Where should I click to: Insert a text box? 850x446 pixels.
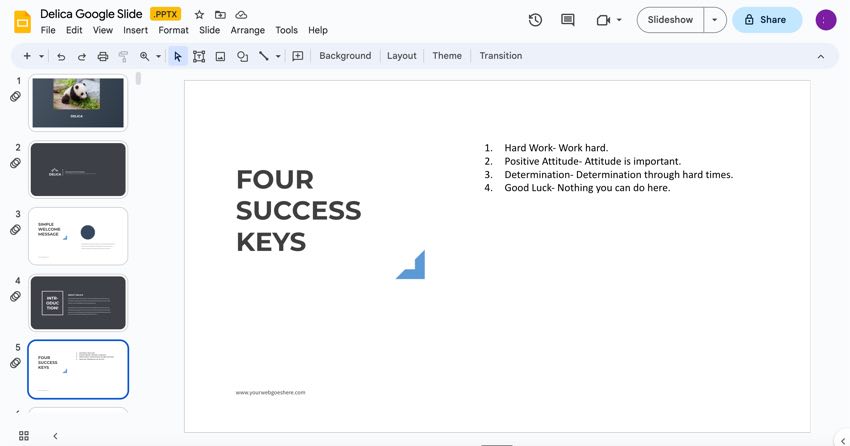point(199,56)
